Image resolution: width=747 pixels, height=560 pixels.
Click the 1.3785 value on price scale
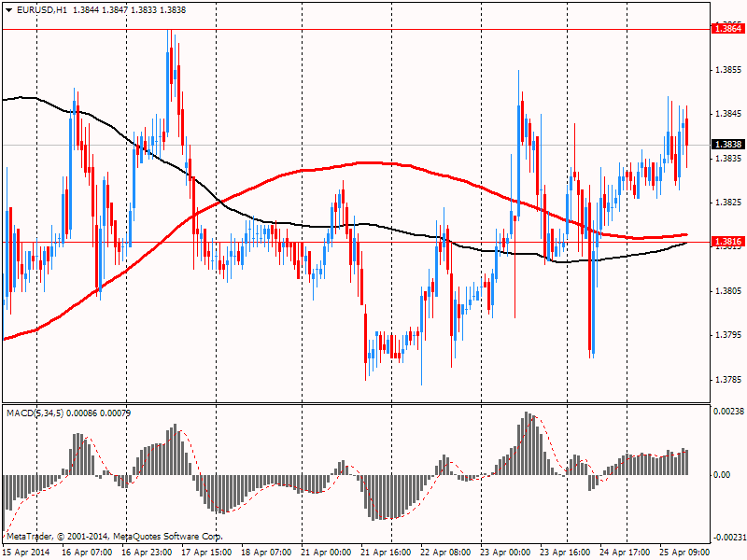tap(728, 380)
